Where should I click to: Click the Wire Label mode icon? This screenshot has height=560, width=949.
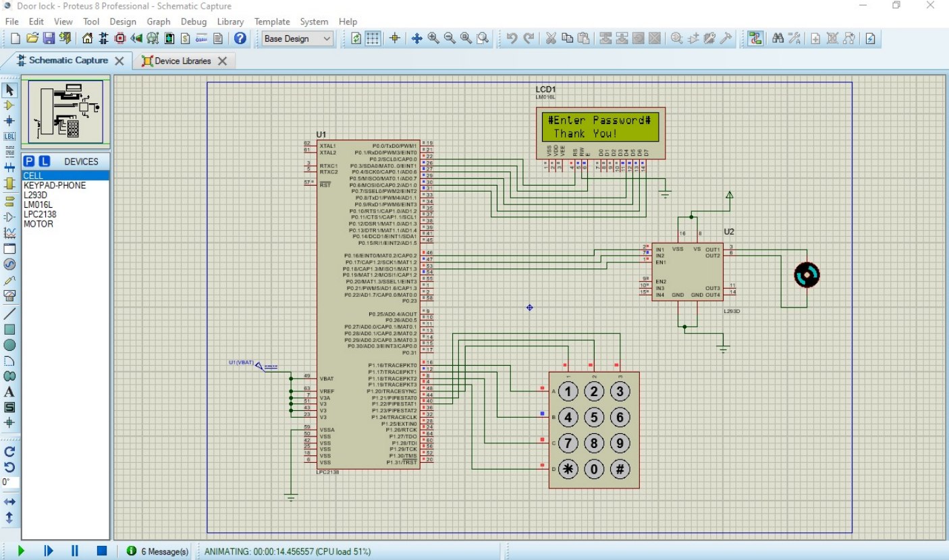[9, 136]
